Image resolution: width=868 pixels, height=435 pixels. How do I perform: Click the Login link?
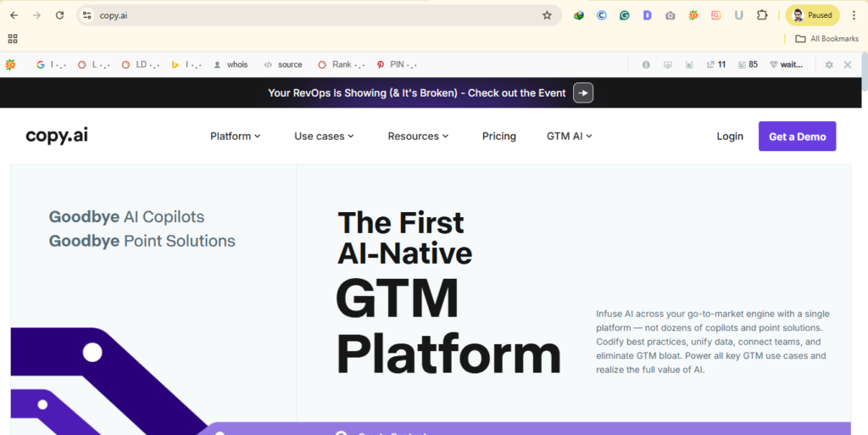click(x=730, y=137)
